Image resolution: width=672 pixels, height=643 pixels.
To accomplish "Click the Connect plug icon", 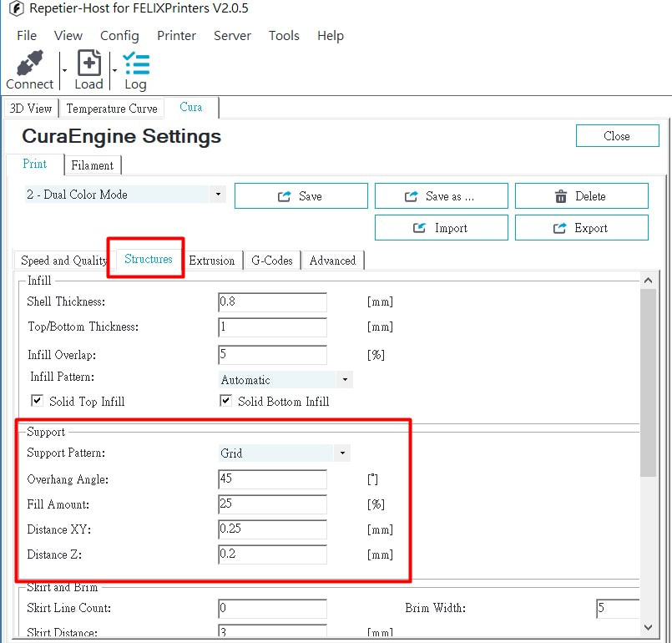I will [29, 65].
